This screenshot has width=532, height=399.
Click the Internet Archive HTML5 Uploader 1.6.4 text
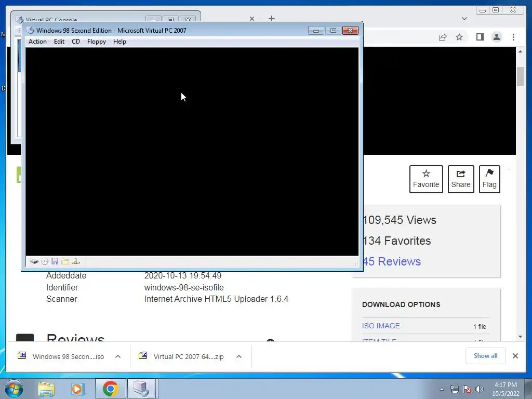pos(216,299)
